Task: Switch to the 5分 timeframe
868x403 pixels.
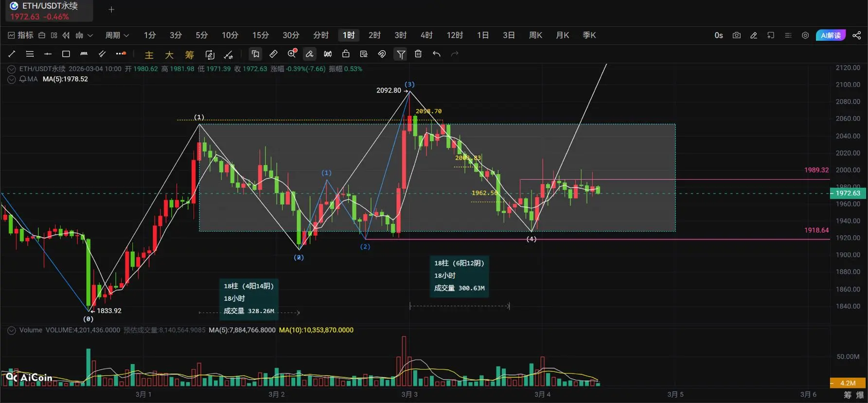Action: (202, 35)
